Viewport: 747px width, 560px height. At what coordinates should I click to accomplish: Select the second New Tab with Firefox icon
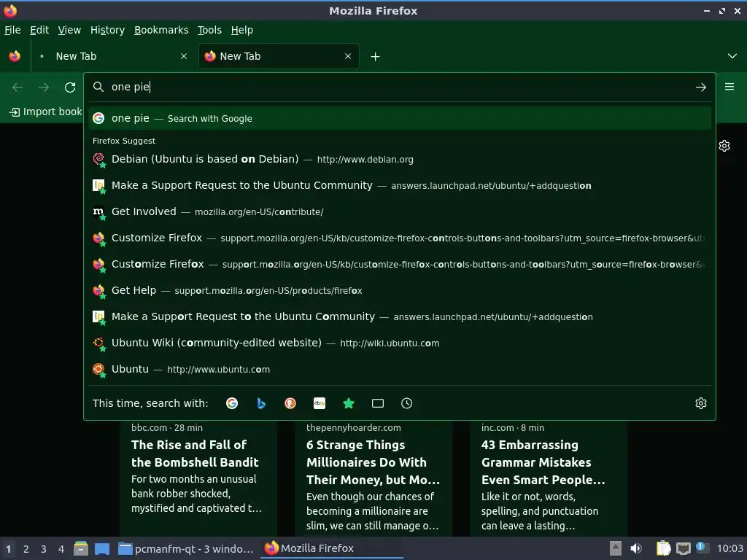pos(279,56)
